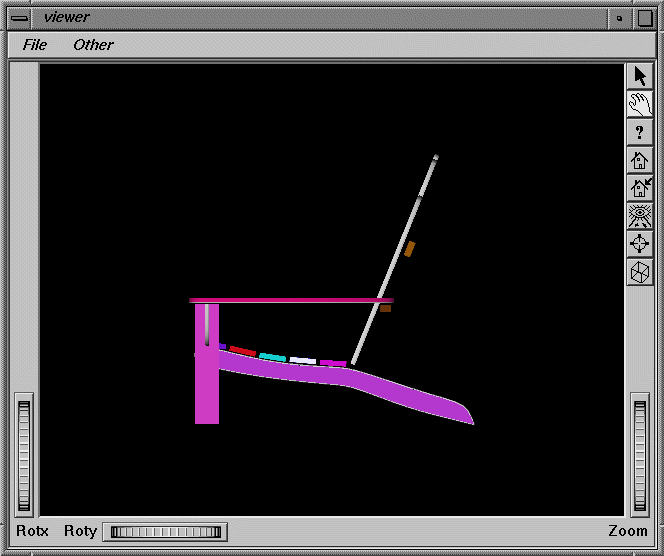Click the question mark help icon
Screen dimensions: 664x556
(640, 132)
